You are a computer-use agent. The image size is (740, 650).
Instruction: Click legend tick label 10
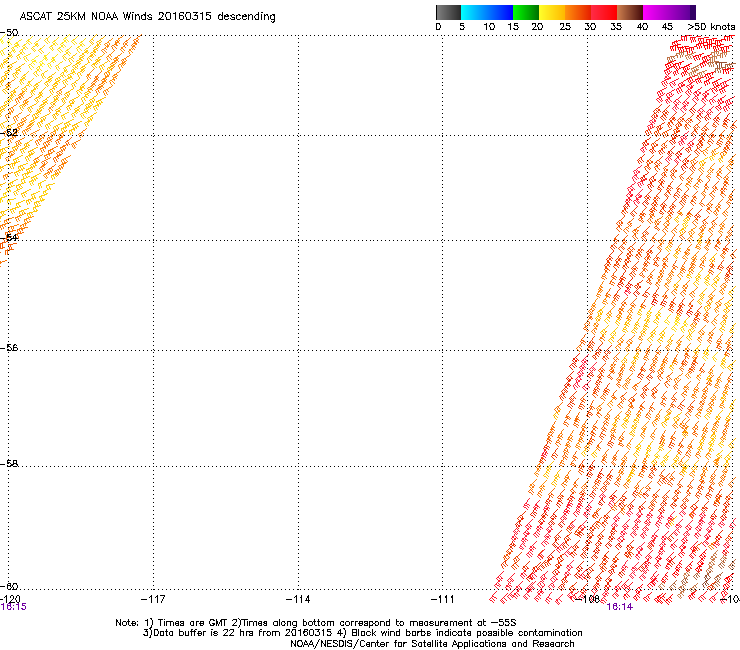tap(489, 27)
